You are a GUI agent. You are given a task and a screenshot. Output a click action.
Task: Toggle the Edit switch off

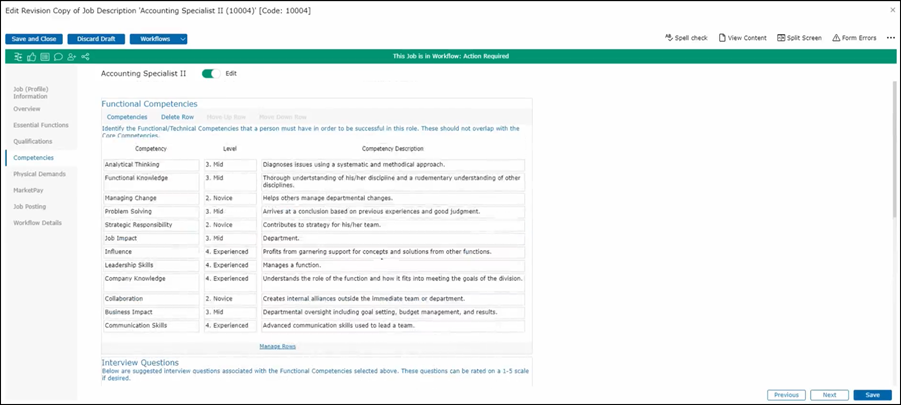coord(209,73)
